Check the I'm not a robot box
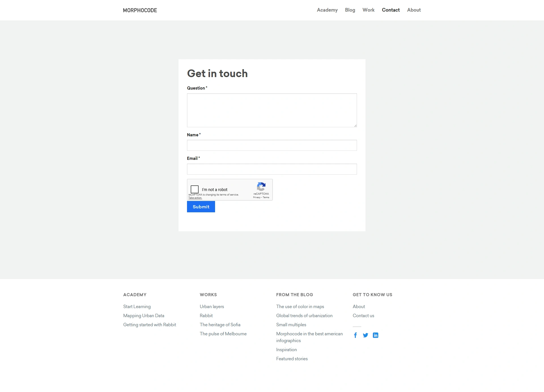Image resolution: width=544 pixels, height=392 pixels. [195, 189]
